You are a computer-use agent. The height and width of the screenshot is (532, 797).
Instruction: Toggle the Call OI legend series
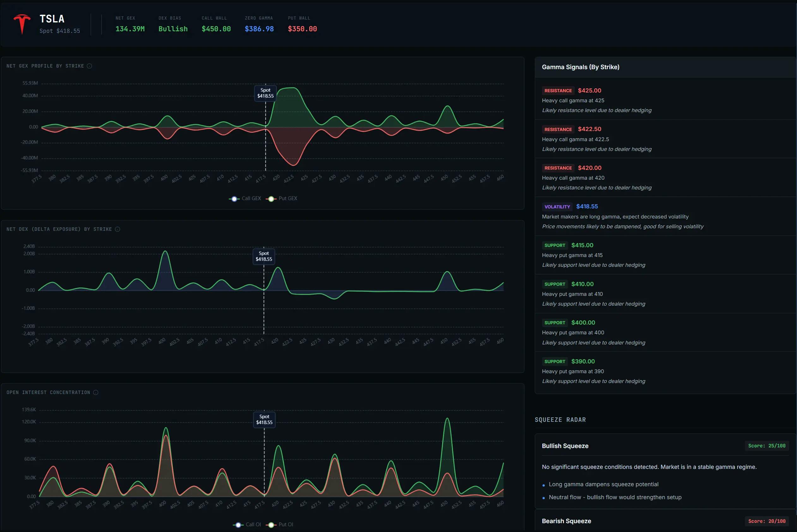(247, 524)
